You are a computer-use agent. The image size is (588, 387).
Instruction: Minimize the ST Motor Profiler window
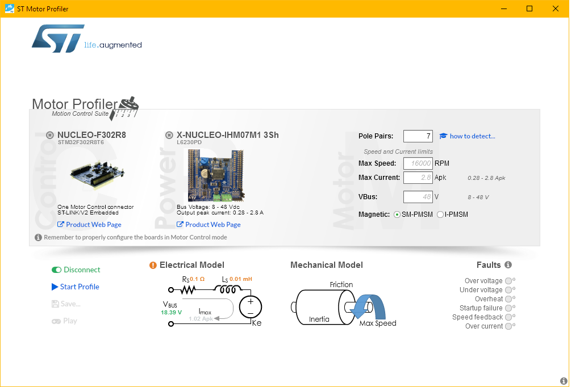(503, 9)
